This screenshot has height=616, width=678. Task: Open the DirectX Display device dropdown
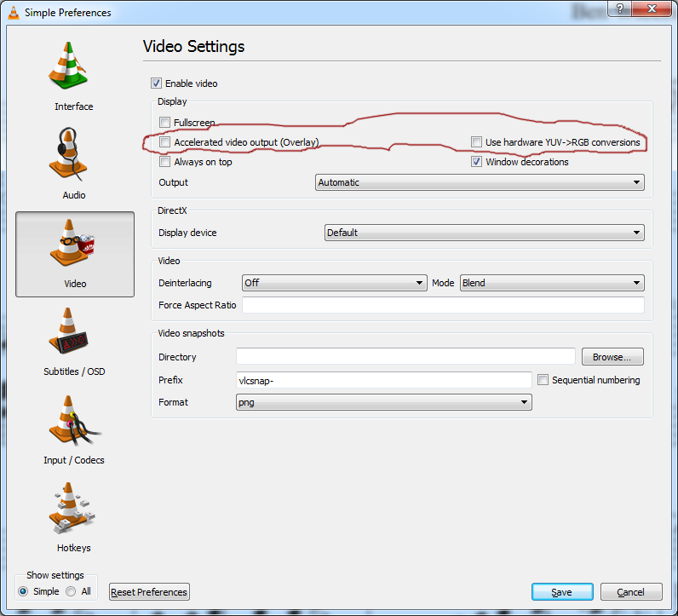484,233
